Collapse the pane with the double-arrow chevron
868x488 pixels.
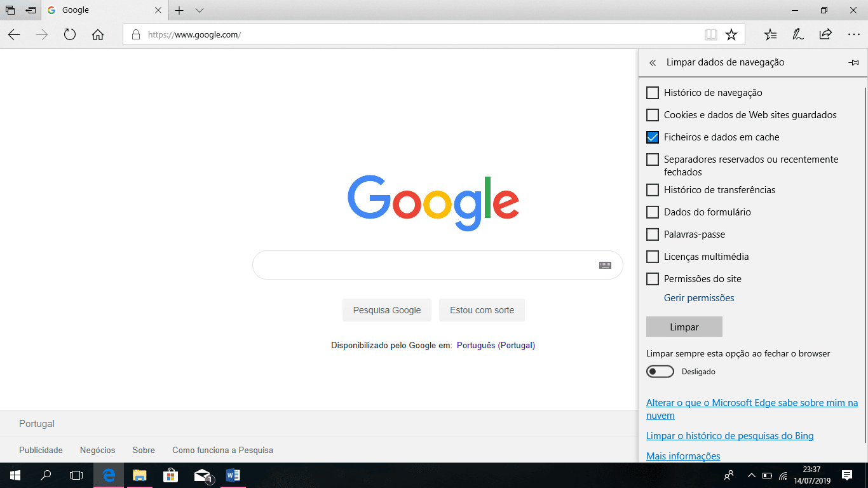tap(652, 62)
